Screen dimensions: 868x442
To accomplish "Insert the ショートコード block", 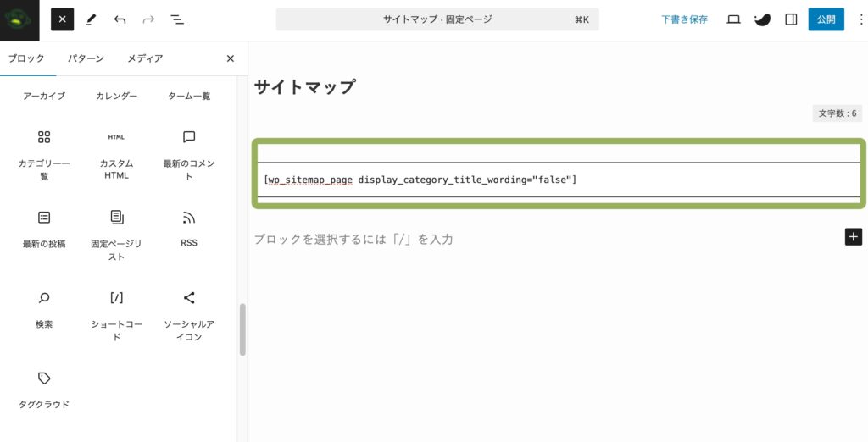I will (x=116, y=316).
